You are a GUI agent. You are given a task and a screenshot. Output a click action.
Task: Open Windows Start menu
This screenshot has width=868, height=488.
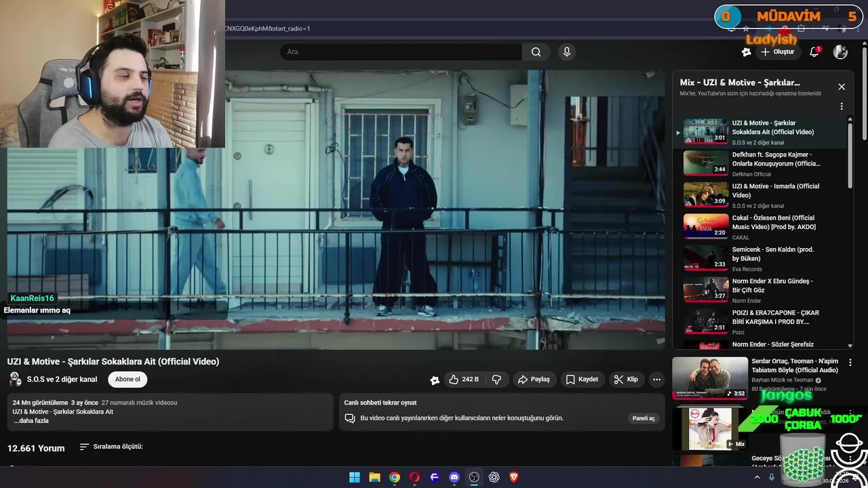tap(355, 477)
